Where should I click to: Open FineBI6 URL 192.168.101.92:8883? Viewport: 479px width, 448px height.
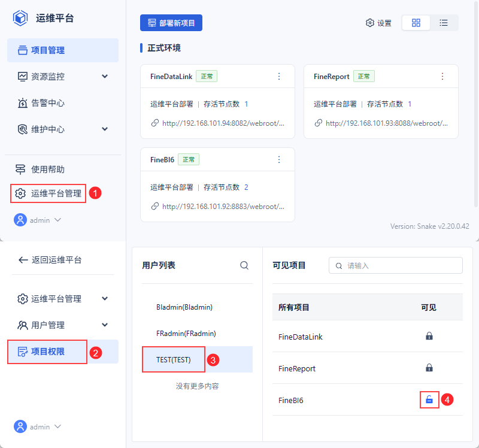(x=223, y=207)
